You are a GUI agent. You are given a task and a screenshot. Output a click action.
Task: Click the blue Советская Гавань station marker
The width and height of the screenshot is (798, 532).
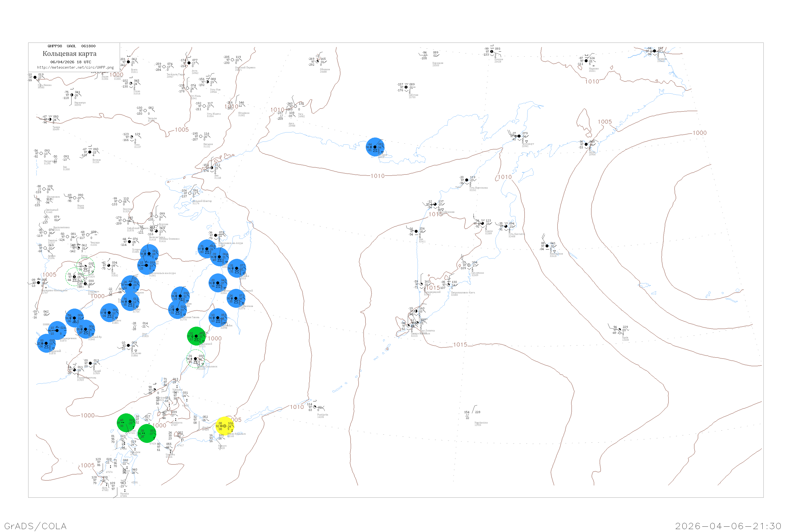tap(177, 309)
